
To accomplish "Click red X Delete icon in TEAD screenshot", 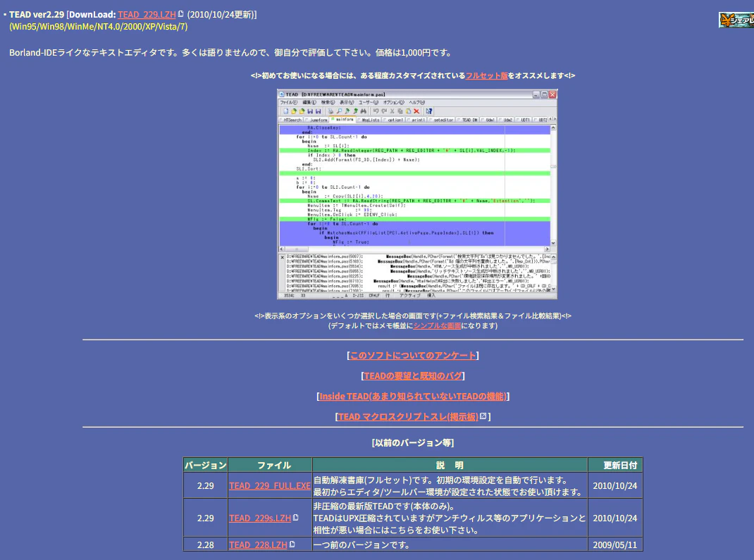I will tap(416, 111).
